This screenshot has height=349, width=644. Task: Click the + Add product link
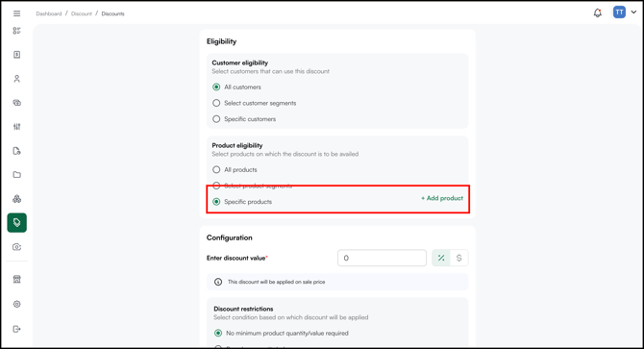point(442,198)
